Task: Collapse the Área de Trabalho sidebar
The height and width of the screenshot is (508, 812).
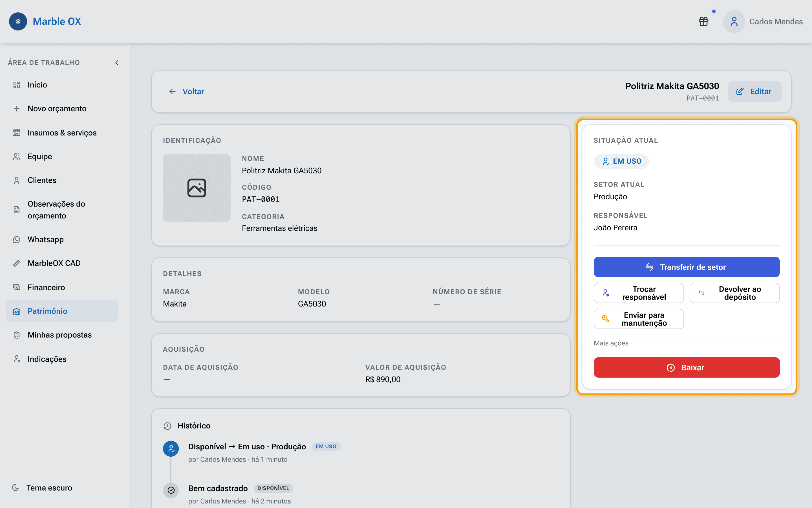Action: [x=117, y=62]
